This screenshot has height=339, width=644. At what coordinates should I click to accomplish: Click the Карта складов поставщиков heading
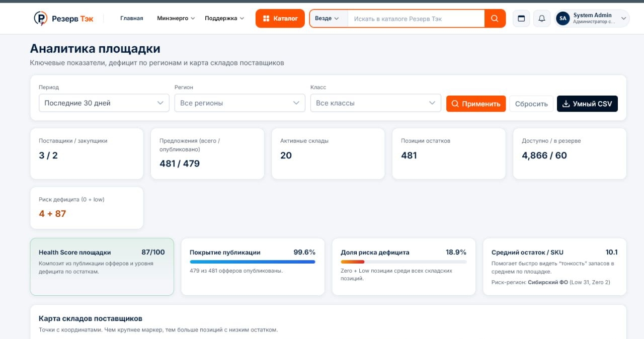pos(91,318)
